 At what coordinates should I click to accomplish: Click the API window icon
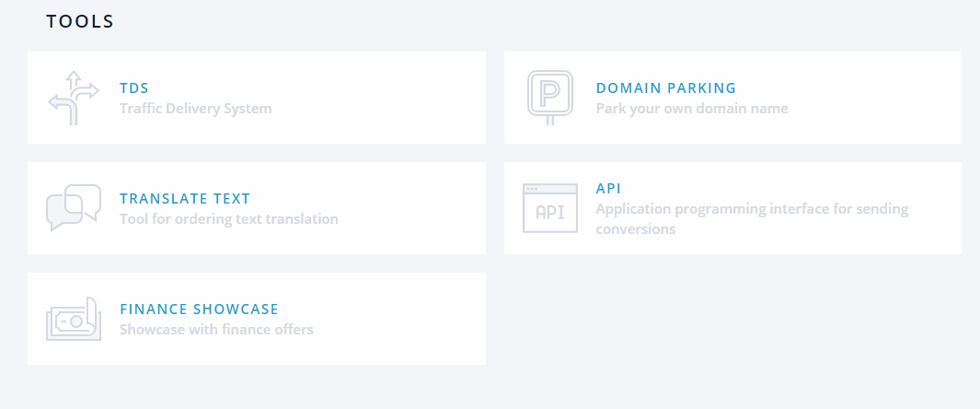point(549,208)
